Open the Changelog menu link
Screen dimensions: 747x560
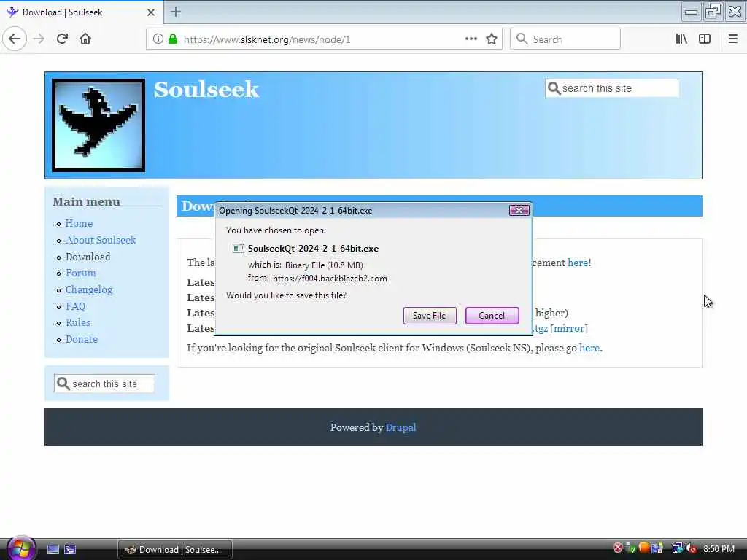(89, 289)
